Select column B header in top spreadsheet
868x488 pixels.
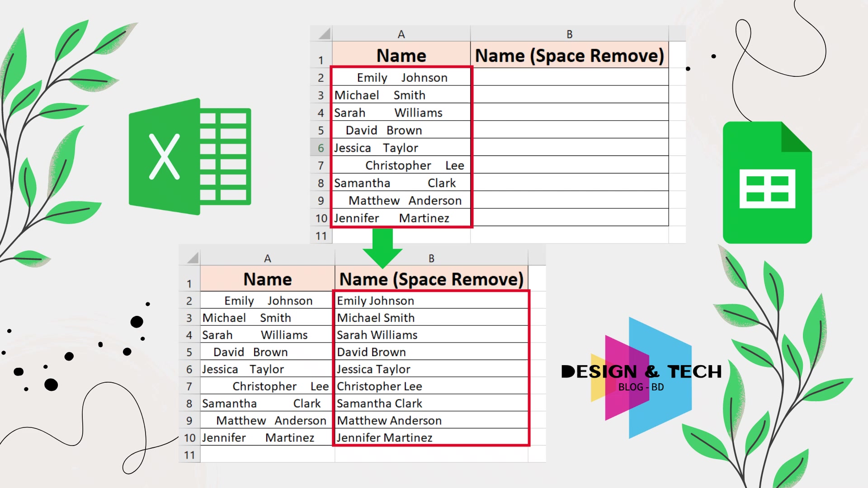tap(569, 34)
